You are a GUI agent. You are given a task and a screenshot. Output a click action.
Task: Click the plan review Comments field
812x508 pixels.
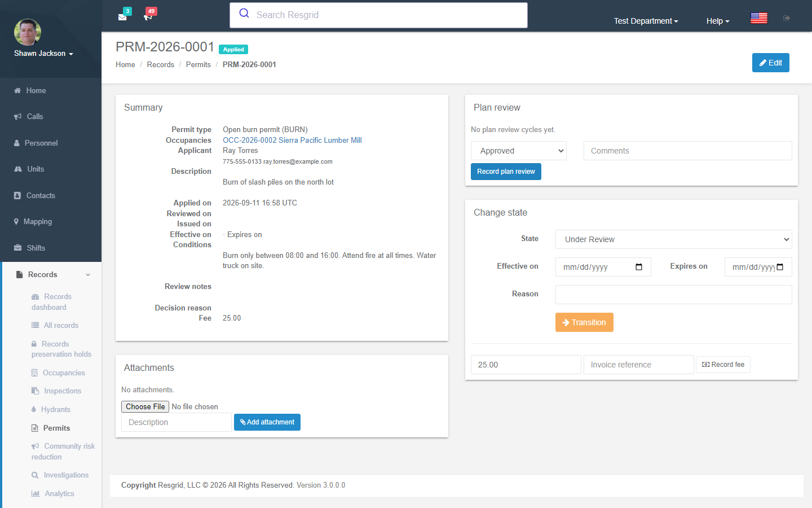tap(688, 151)
